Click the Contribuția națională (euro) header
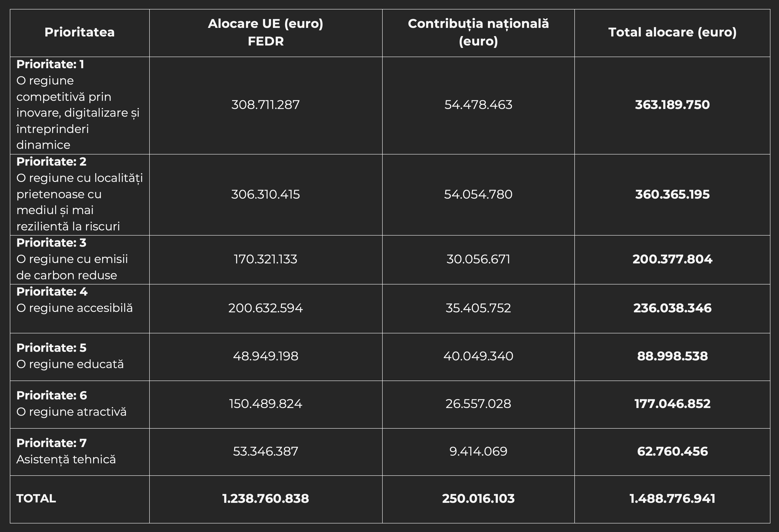779x532 pixels. click(x=478, y=33)
